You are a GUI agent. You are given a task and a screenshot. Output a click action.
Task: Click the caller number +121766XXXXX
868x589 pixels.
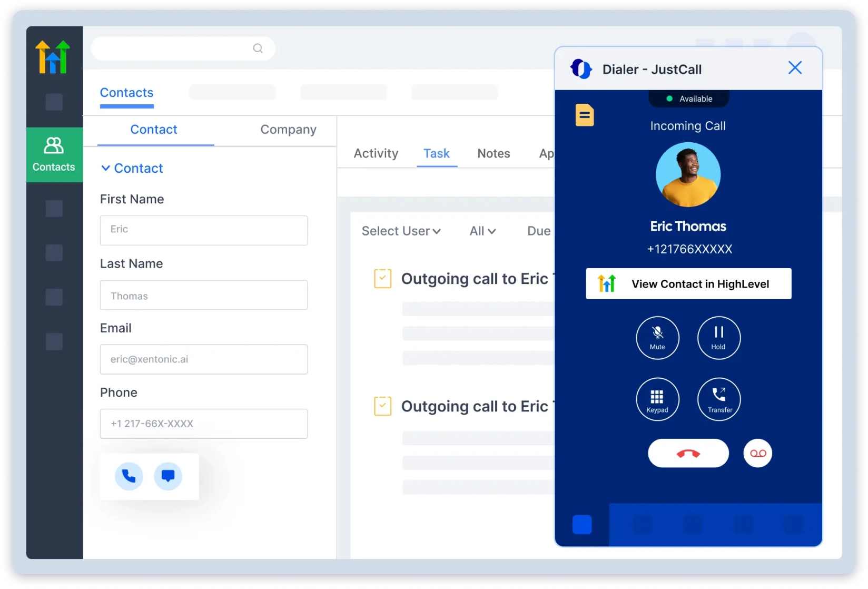689,249
